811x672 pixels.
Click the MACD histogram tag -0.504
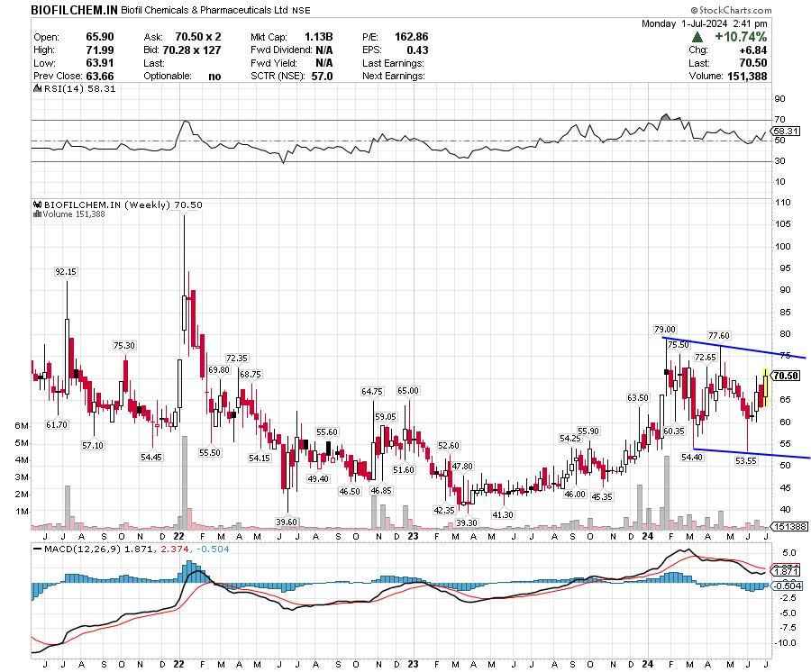coord(787,586)
